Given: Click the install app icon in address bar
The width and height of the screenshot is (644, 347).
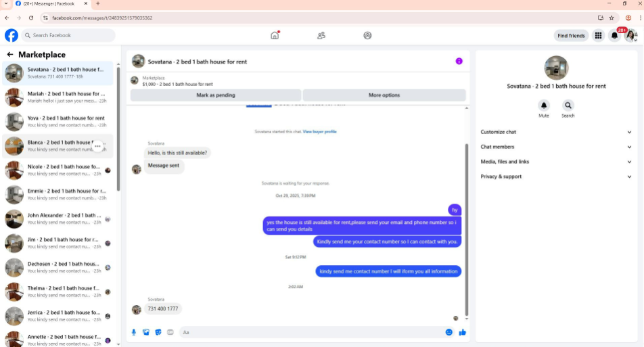Looking at the screenshot, I should (601, 18).
